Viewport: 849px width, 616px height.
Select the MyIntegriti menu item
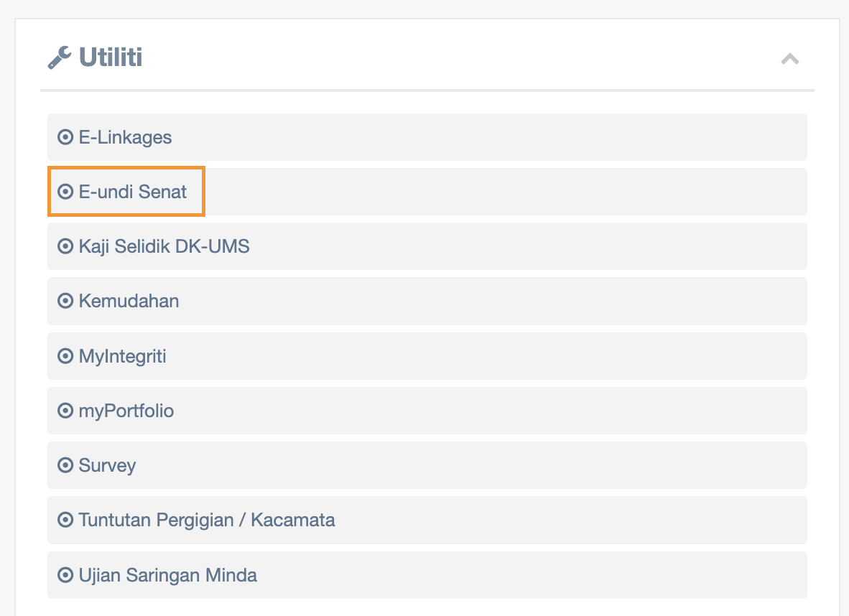[x=123, y=356]
